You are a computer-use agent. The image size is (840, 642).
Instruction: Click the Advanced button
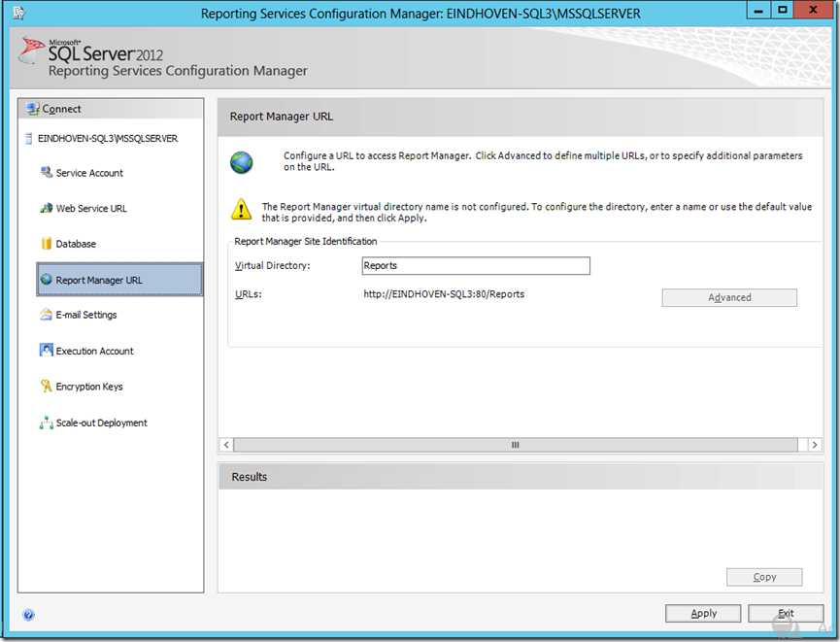click(729, 297)
